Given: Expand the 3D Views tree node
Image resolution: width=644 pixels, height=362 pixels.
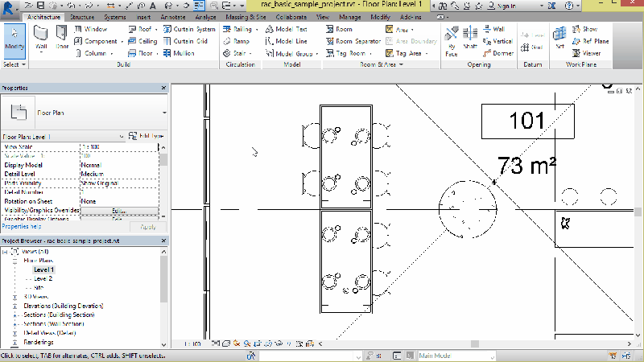Looking at the screenshot, I should (15, 297).
